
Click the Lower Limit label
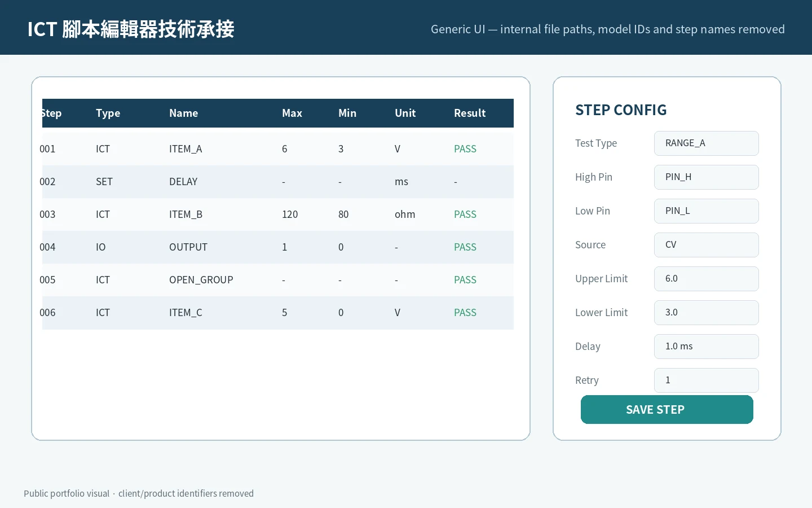click(x=601, y=313)
